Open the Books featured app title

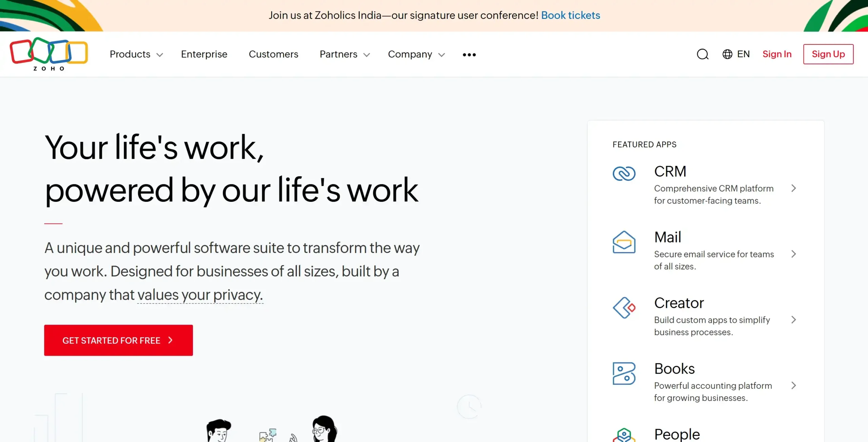pos(674,369)
